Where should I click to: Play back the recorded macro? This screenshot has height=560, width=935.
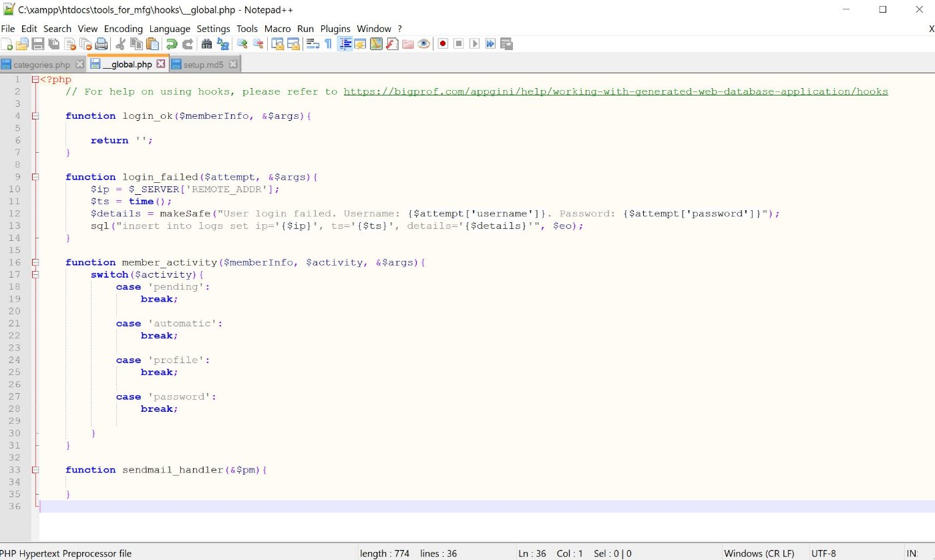click(x=475, y=44)
